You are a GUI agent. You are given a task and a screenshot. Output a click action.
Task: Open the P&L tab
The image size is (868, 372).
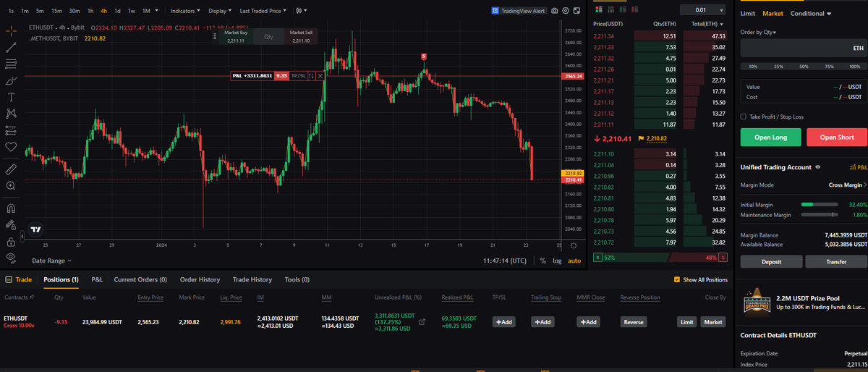[x=97, y=279]
